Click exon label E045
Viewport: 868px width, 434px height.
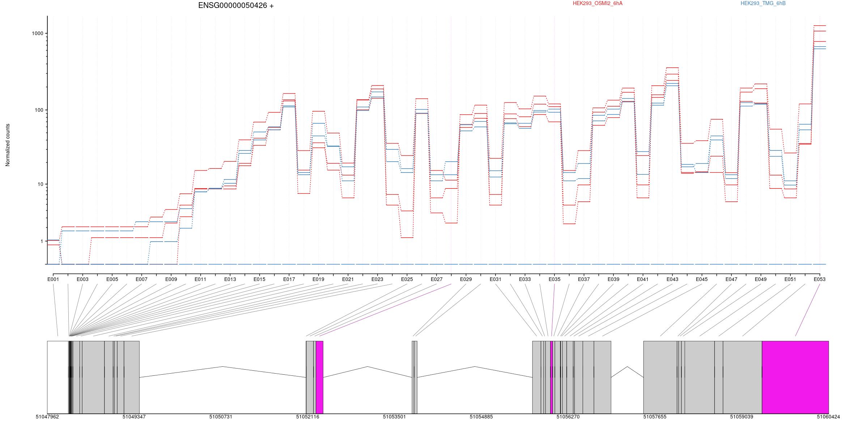[702, 279]
